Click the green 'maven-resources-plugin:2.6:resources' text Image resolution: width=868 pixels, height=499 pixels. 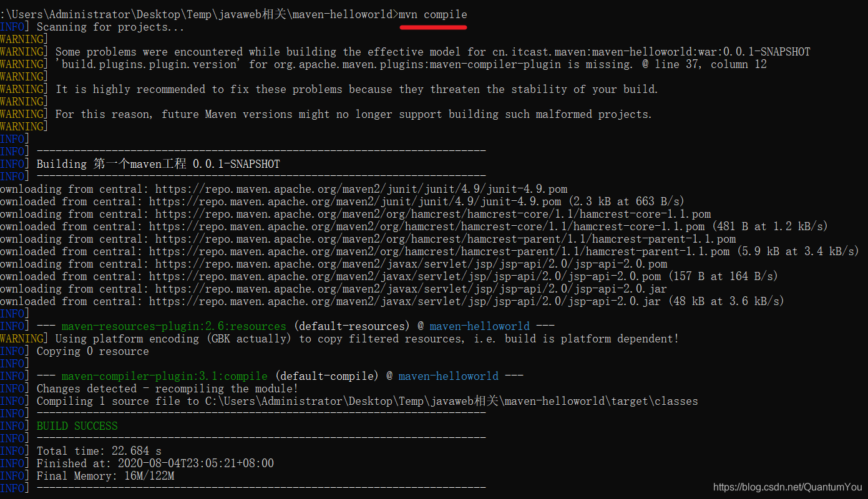click(173, 326)
